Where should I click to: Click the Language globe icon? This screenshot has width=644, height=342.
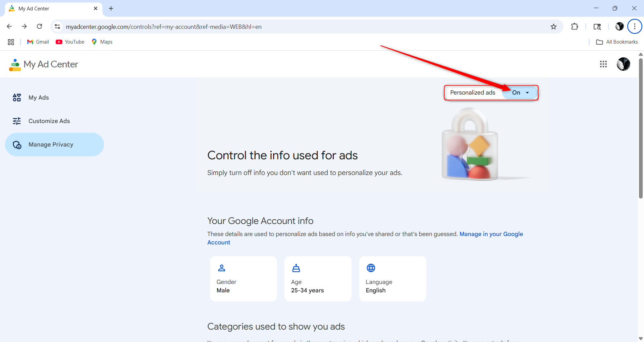371,268
